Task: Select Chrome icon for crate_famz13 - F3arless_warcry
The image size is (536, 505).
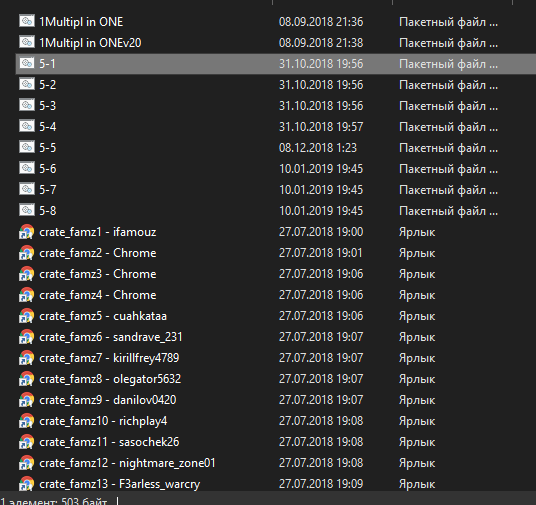Action: [x=26, y=484]
